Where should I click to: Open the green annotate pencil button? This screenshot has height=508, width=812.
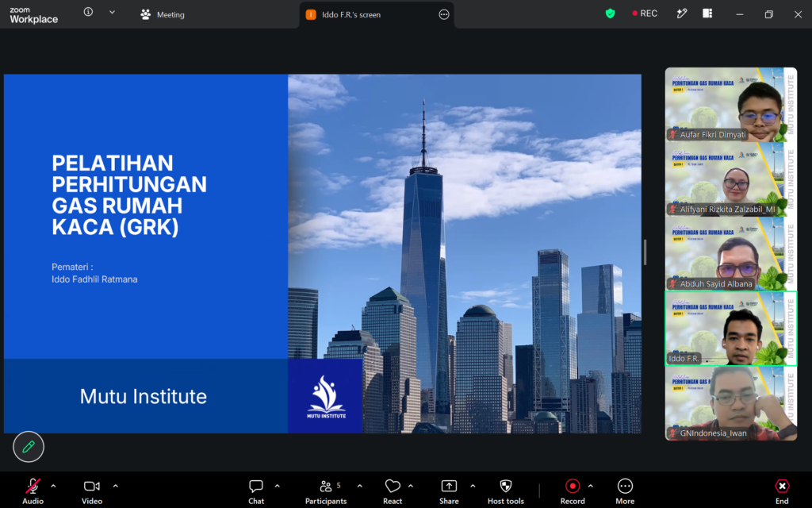pos(29,446)
